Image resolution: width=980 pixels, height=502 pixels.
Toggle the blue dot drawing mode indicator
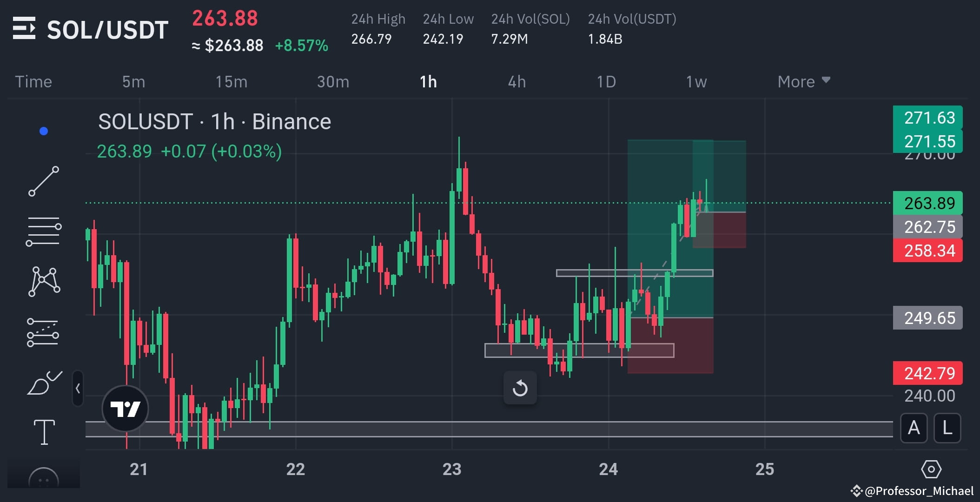pyautogui.click(x=44, y=131)
